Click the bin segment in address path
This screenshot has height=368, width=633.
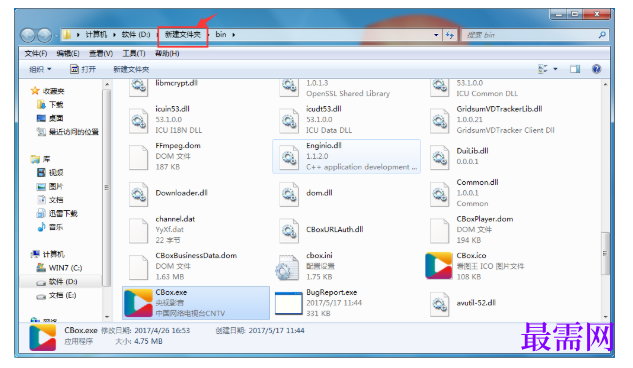pos(221,35)
